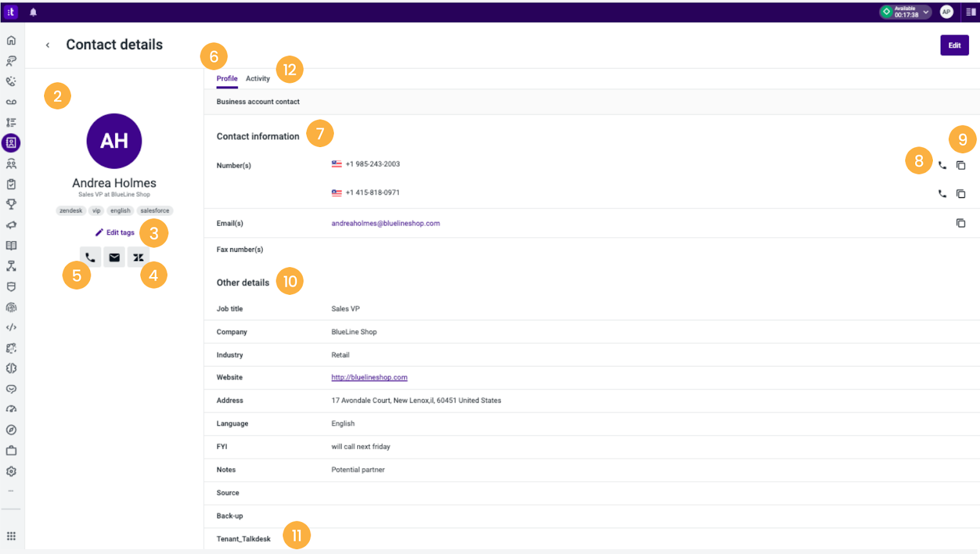Click the Business account contact label

258,102
